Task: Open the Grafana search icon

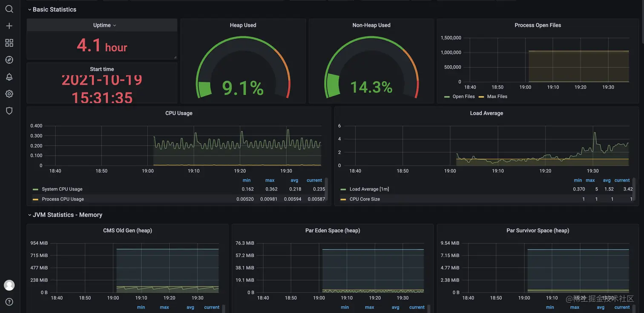Action: pos(9,9)
